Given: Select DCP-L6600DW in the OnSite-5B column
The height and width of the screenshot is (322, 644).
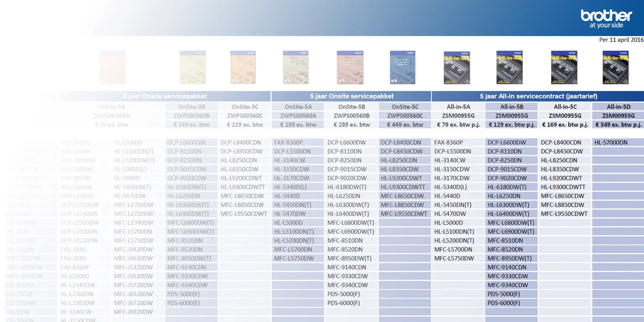Looking at the screenshot, I should (346, 143).
